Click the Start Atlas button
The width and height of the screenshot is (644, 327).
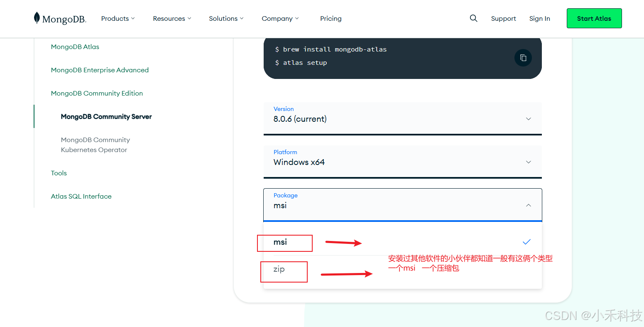click(x=594, y=18)
